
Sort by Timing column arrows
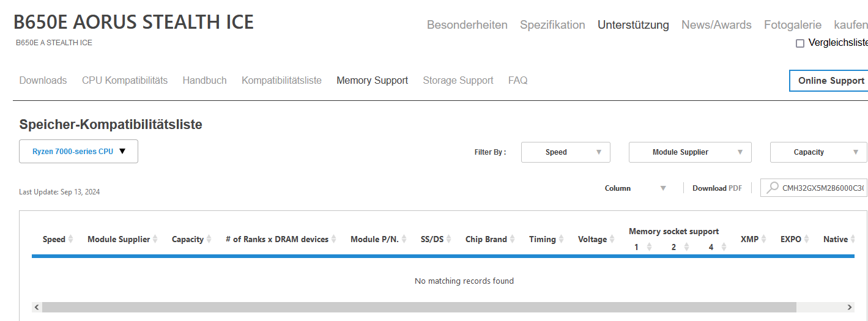pyautogui.click(x=562, y=239)
